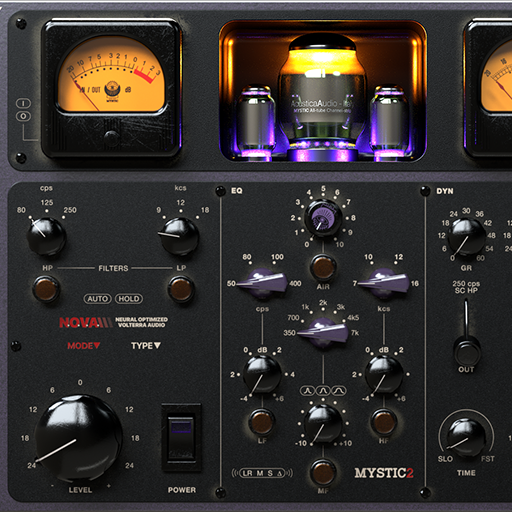Viewport: 512px width, 512px height.
Task: Toggle the POWER rocker switch
Action: pos(181,438)
